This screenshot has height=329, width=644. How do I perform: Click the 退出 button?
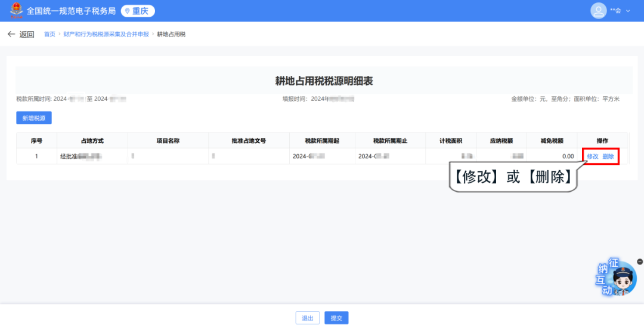point(308,318)
